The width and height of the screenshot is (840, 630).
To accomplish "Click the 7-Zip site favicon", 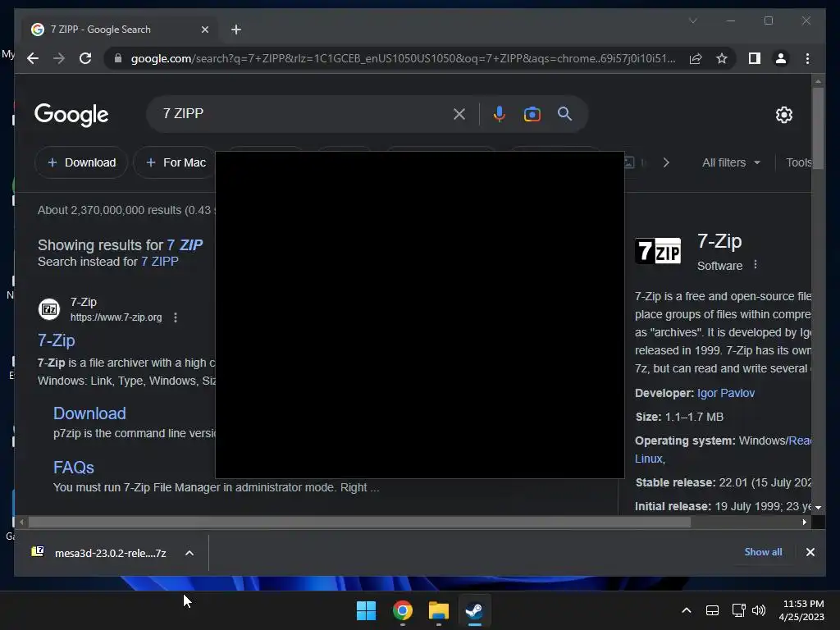I will click(48, 309).
